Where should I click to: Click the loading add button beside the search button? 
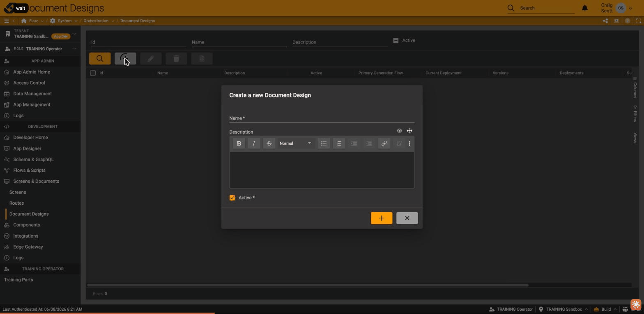125,58
